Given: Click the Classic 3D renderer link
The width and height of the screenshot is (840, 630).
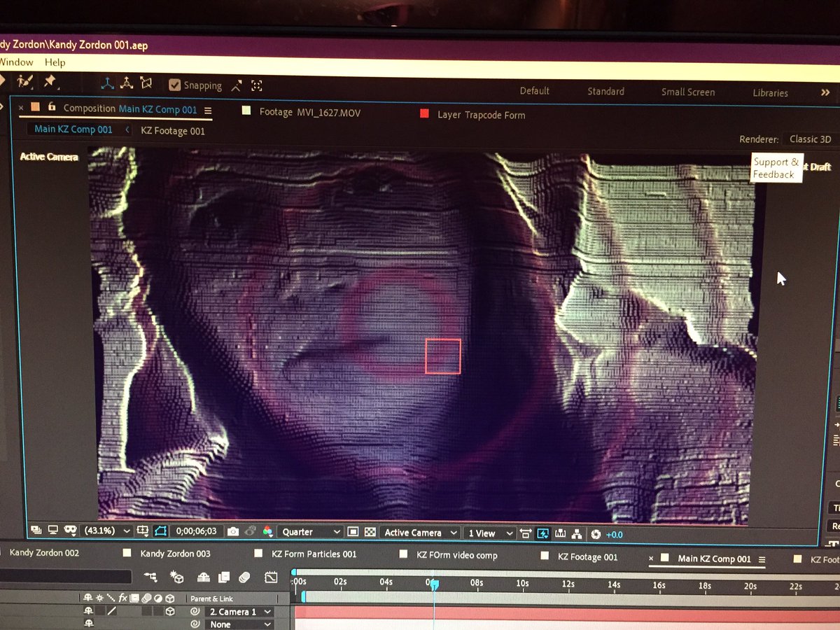Looking at the screenshot, I should click(810, 139).
